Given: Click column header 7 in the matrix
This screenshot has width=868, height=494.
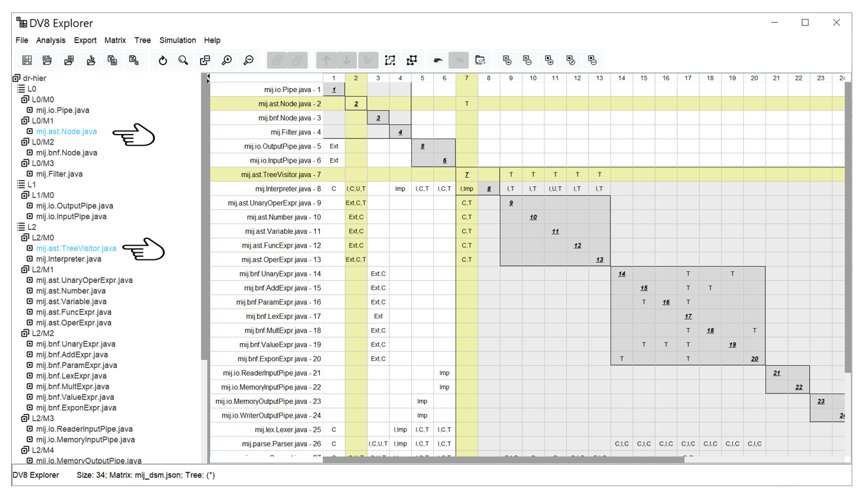Looking at the screenshot, I should point(467,78).
